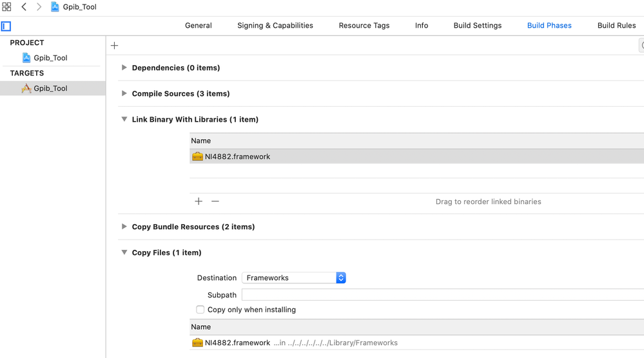Click Link Binary With Libraries (1 item) heading
Viewport: 644px width, 358px height.
195,119
